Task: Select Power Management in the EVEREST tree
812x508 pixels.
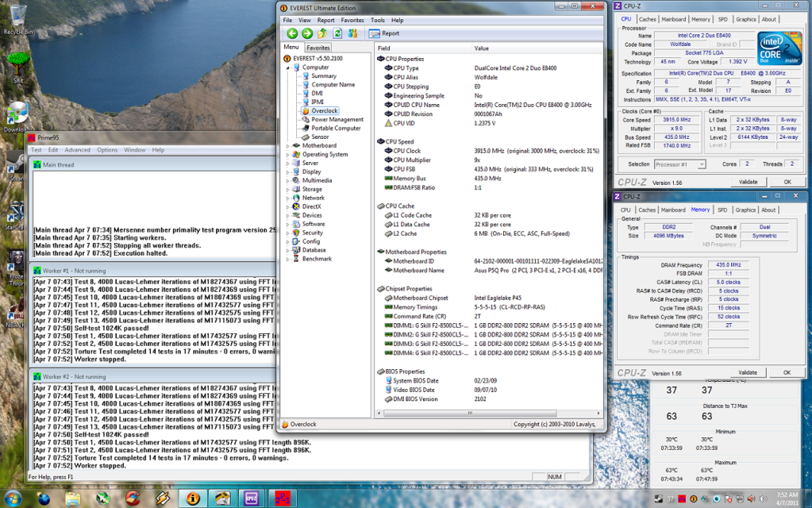Action: pyautogui.click(x=337, y=120)
